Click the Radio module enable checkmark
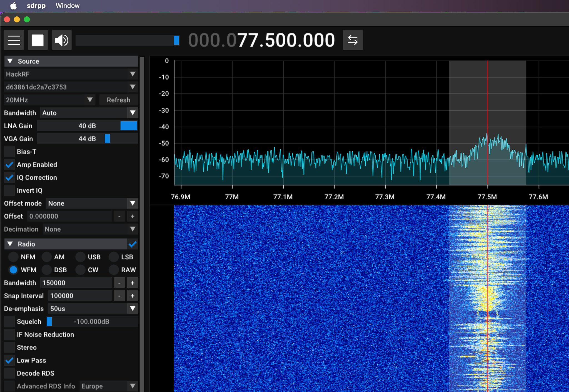This screenshot has width=569, height=392. (133, 244)
